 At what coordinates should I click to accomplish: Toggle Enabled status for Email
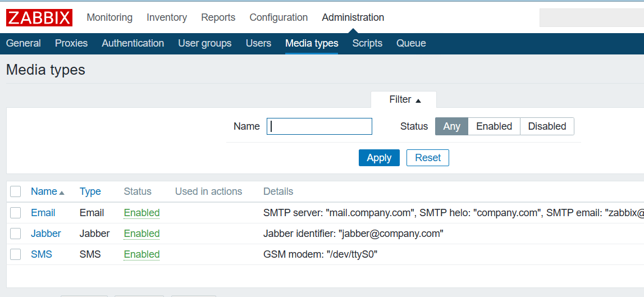[x=141, y=213]
